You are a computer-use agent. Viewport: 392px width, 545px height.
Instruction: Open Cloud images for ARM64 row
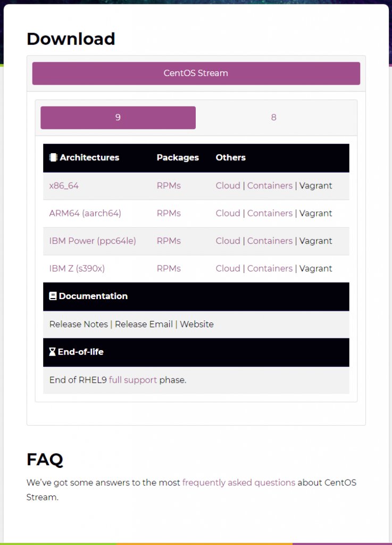point(228,213)
